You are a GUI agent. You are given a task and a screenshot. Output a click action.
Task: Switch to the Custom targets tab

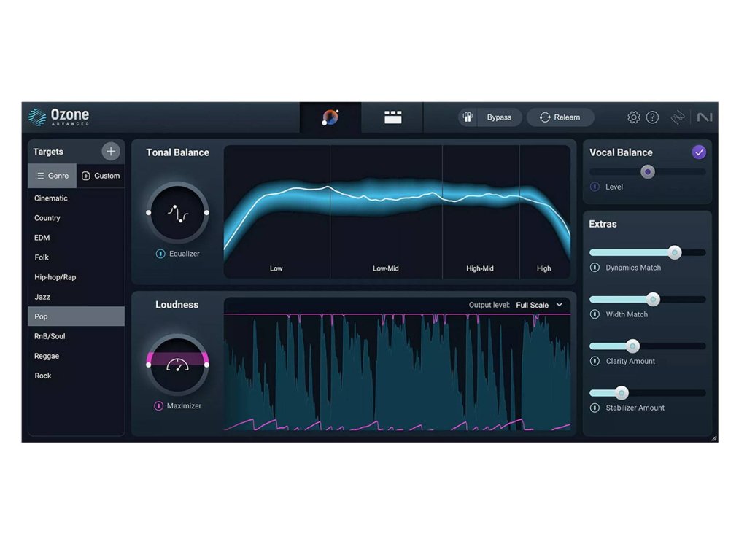point(101,176)
